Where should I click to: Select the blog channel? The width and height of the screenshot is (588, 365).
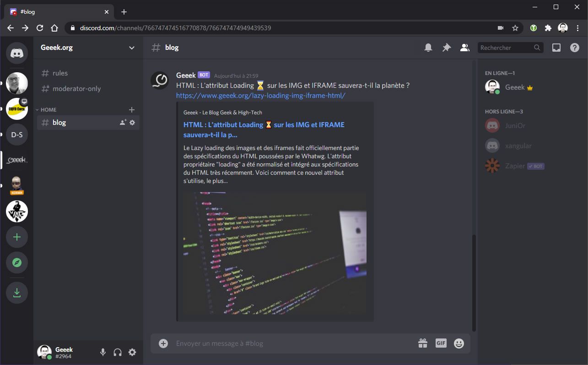coord(88,123)
